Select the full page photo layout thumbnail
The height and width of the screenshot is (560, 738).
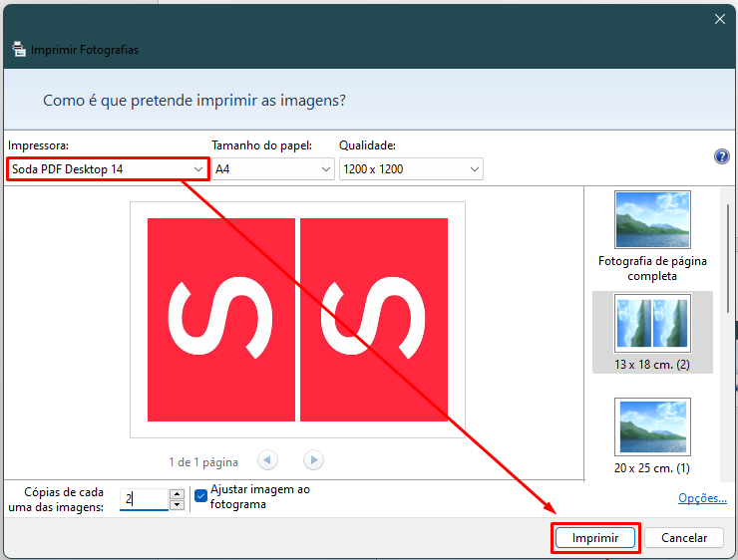point(652,219)
